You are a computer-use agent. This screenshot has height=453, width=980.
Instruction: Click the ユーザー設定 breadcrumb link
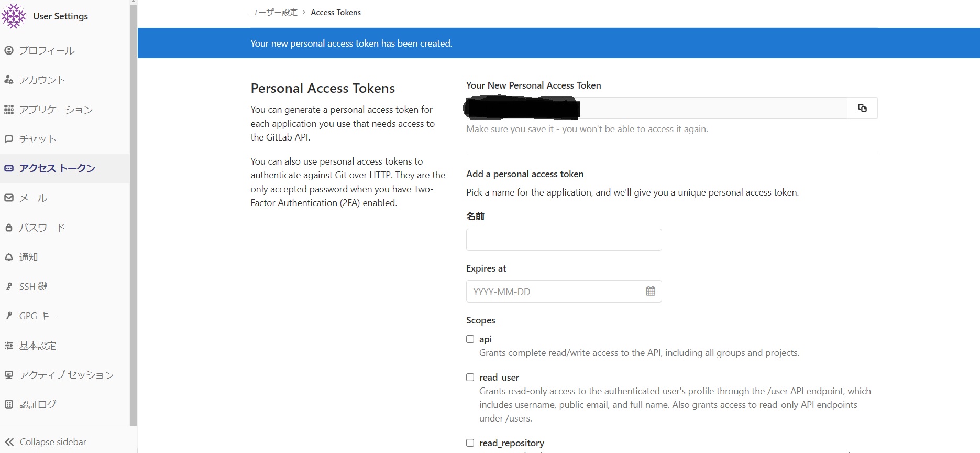[x=273, y=13]
